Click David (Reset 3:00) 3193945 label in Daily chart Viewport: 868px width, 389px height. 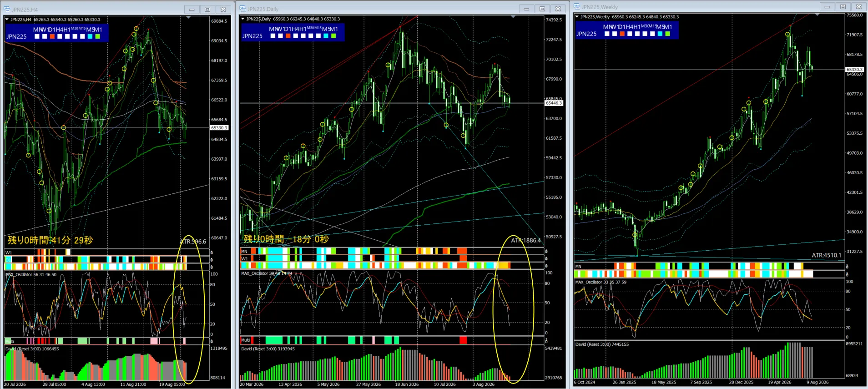pyautogui.click(x=268, y=349)
